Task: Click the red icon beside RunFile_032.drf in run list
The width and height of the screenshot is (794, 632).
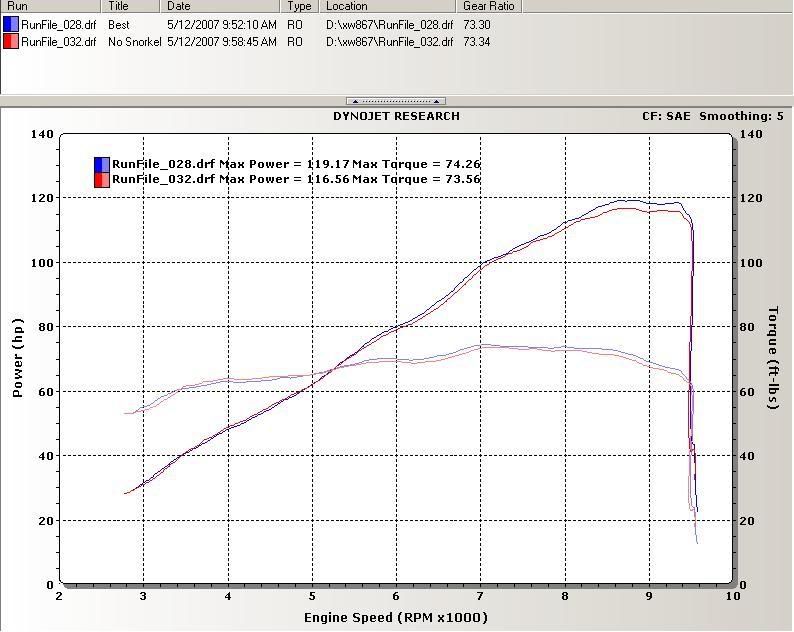Action: coord(11,42)
